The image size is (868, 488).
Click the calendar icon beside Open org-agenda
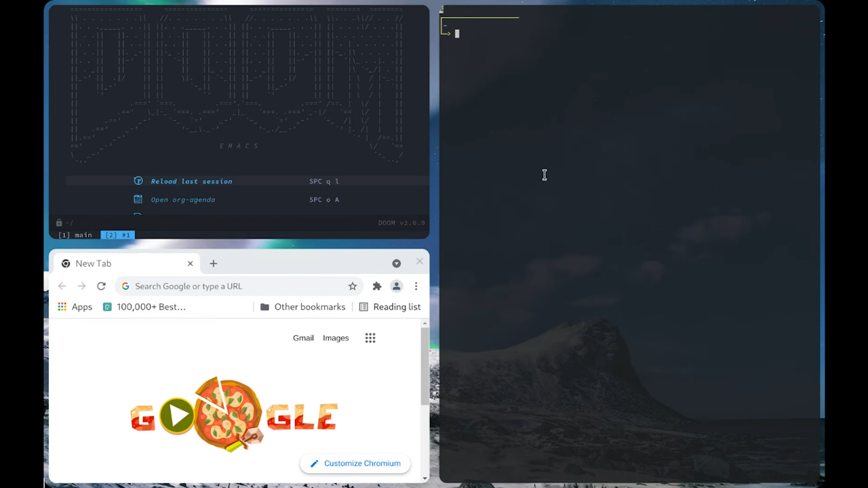click(138, 199)
